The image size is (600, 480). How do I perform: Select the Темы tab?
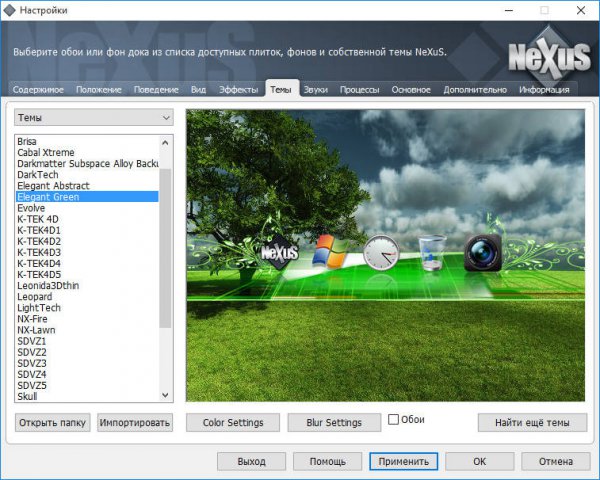coord(281,89)
